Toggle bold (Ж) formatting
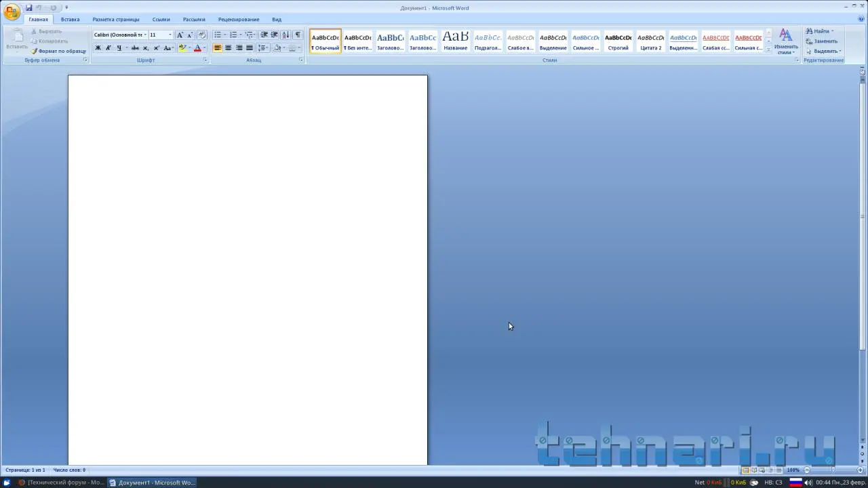This screenshot has height=488, width=868. pos(98,48)
